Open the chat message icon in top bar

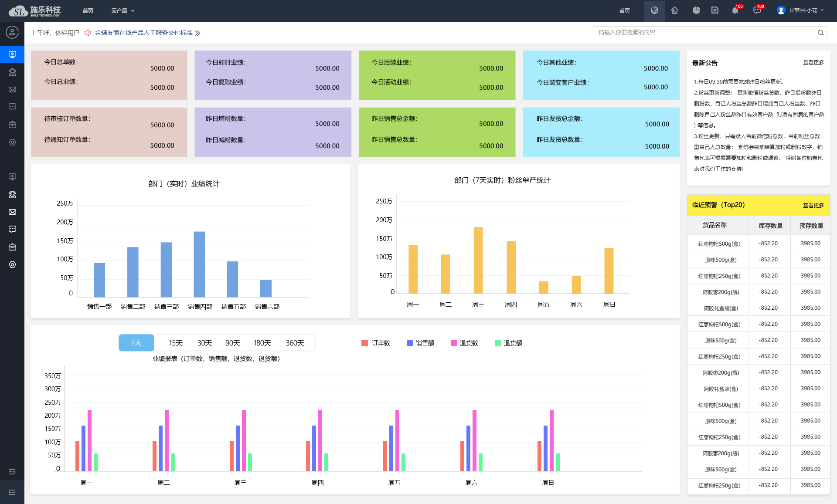point(757,10)
